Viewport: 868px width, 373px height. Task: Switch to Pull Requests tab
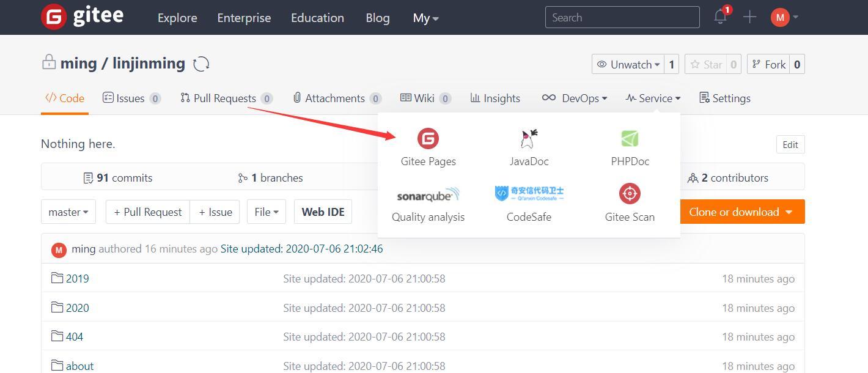coord(226,98)
